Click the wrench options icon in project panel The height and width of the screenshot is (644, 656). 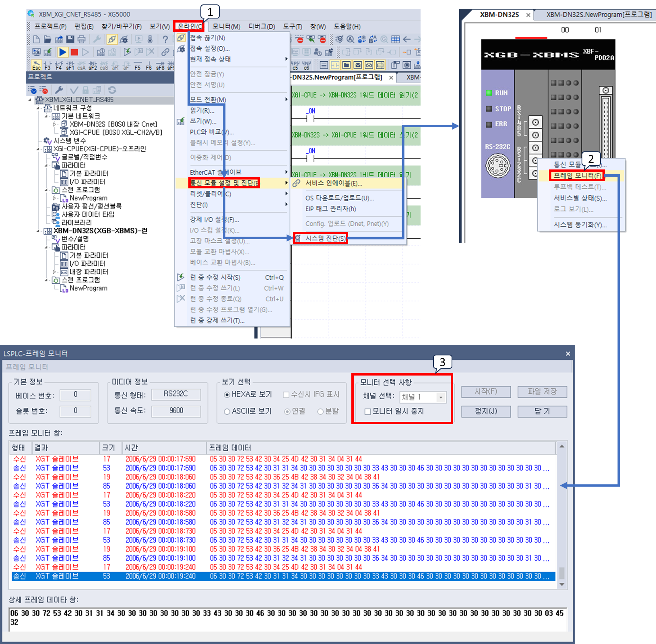pos(59,90)
